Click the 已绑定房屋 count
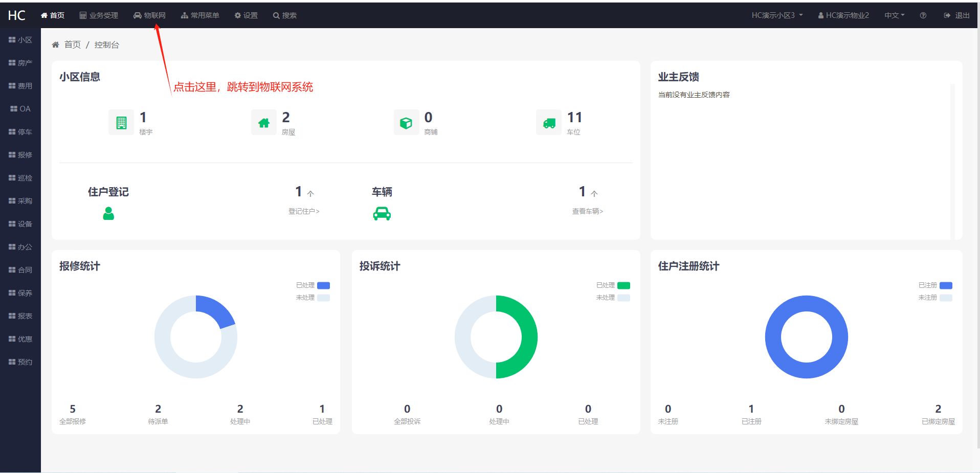 pos(938,409)
